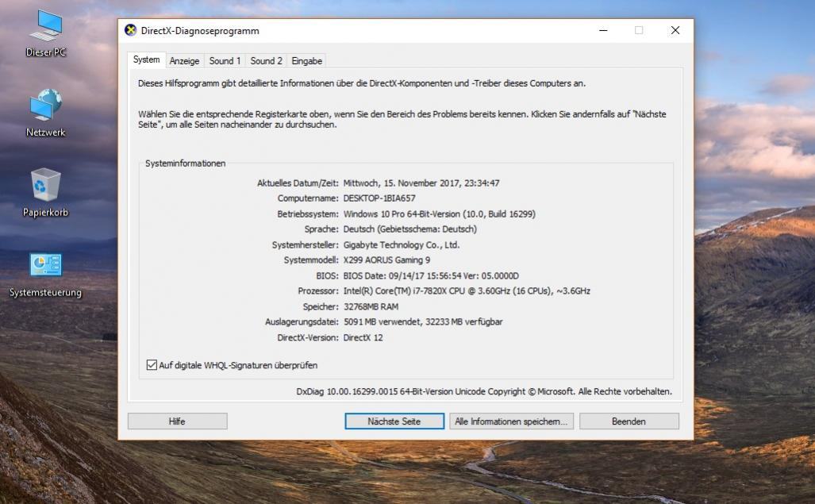Click the Aktuelles Datum/Zeit label
This screenshot has width=815, height=504.
click(x=298, y=183)
